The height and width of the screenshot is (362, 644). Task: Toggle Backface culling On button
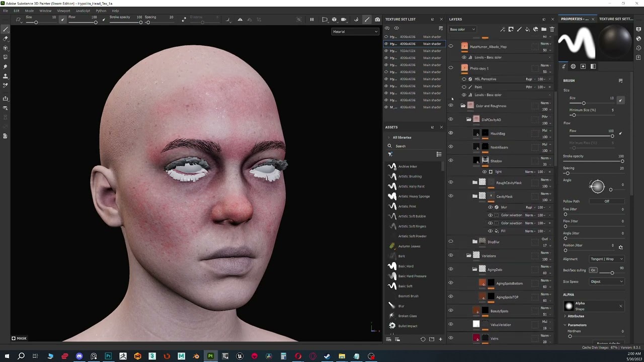[x=593, y=270]
